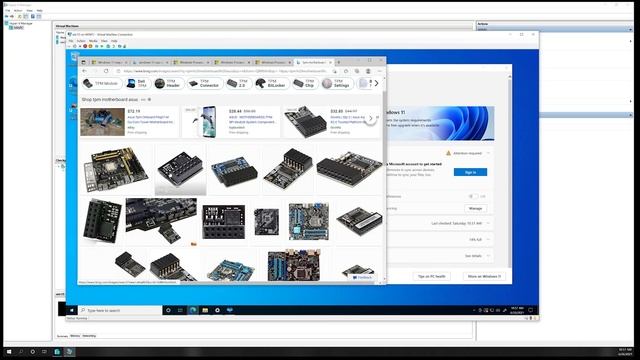Toggle the preferences switch in PC Health Check

click(x=473, y=196)
